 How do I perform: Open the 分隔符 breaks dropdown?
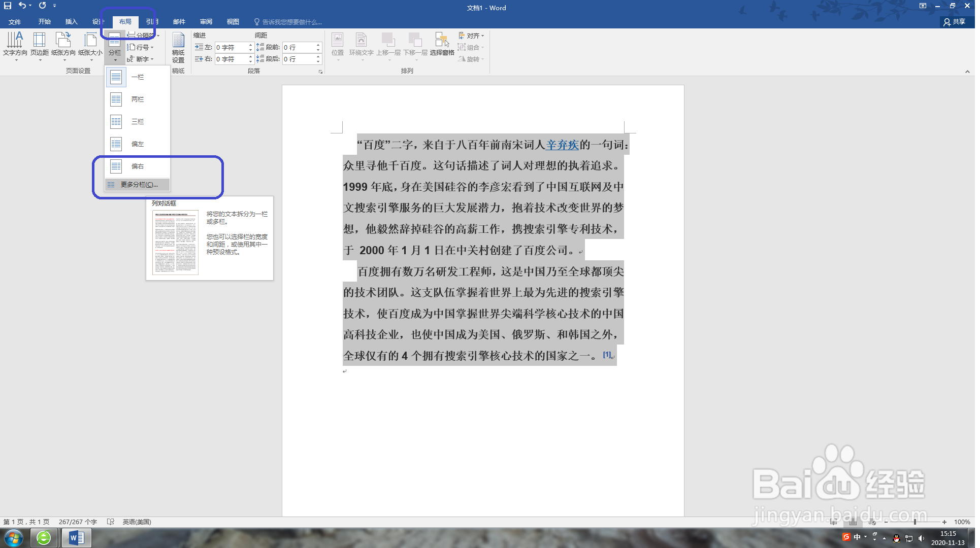(x=143, y=36)
